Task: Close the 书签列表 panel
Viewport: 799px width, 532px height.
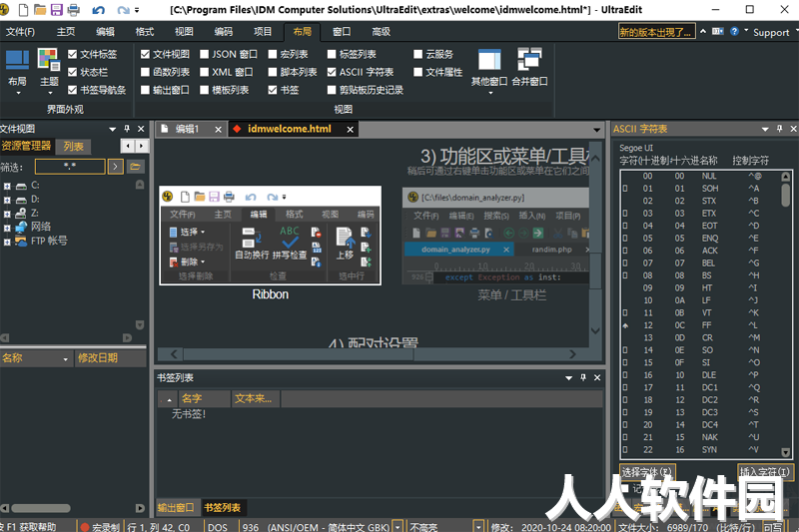Action: (597, 377)
